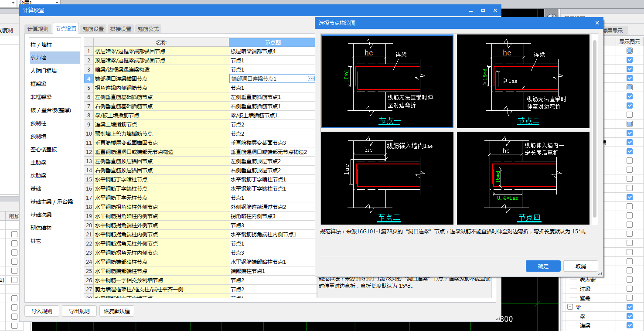Switch to 楼层显示 tab in right panel
The height and width of the screenshot is (331, 644).
coord(615,31)
